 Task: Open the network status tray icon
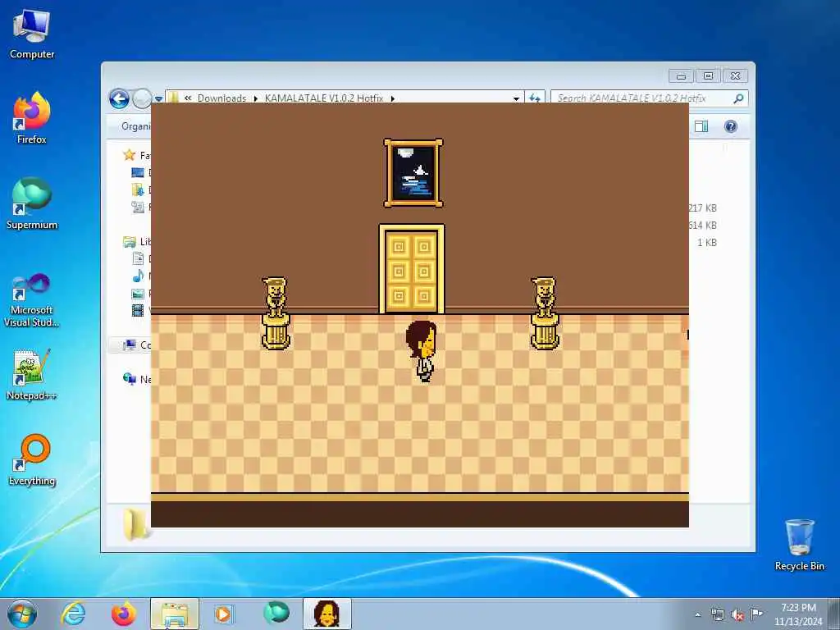[x=717, y=614]
